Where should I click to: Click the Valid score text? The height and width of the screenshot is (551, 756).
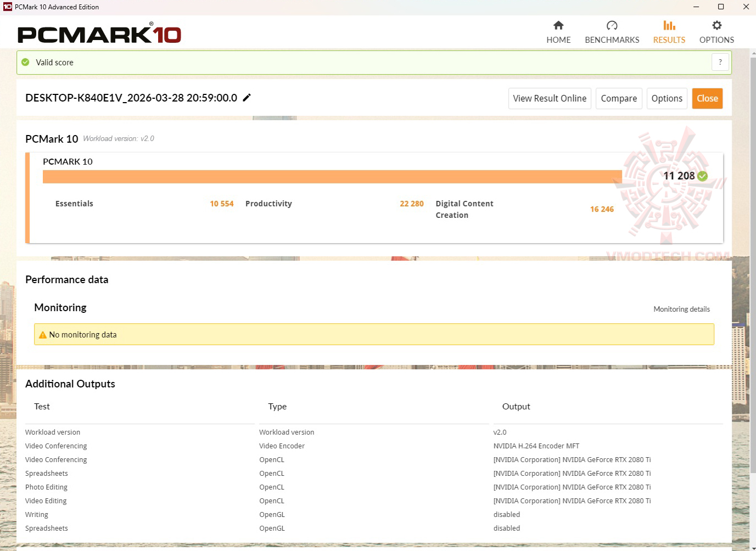pos(54,63)
